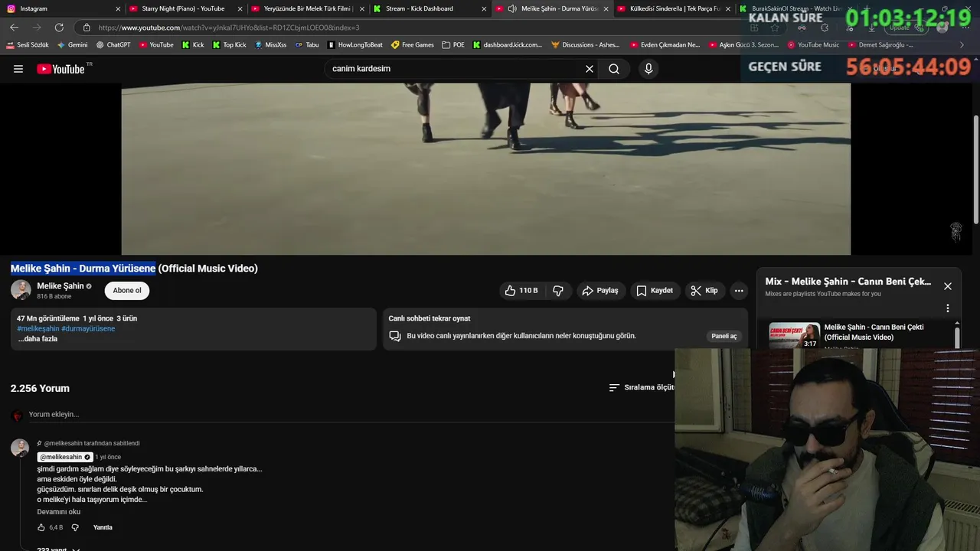The width and height of the screenshot is (980, 551).
Task: Open ChatGPT bookmark
Action: (113, 45)
